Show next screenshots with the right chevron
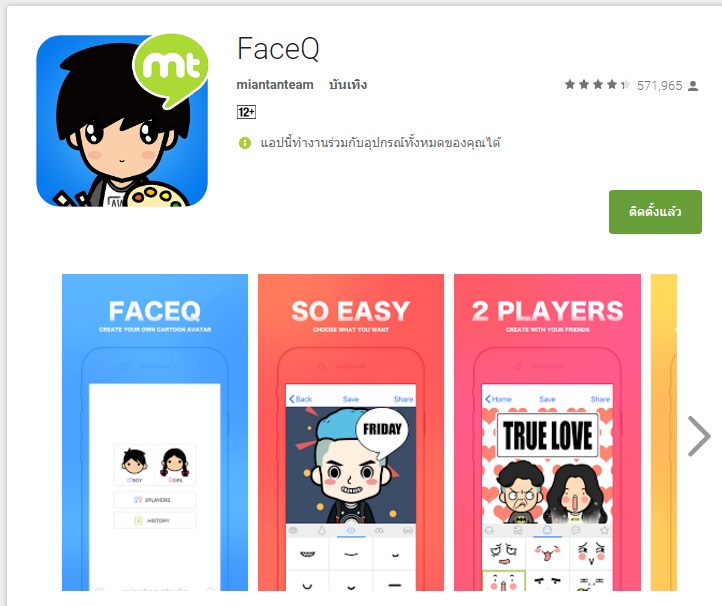The image size is (722, 606). coord(699,436)
